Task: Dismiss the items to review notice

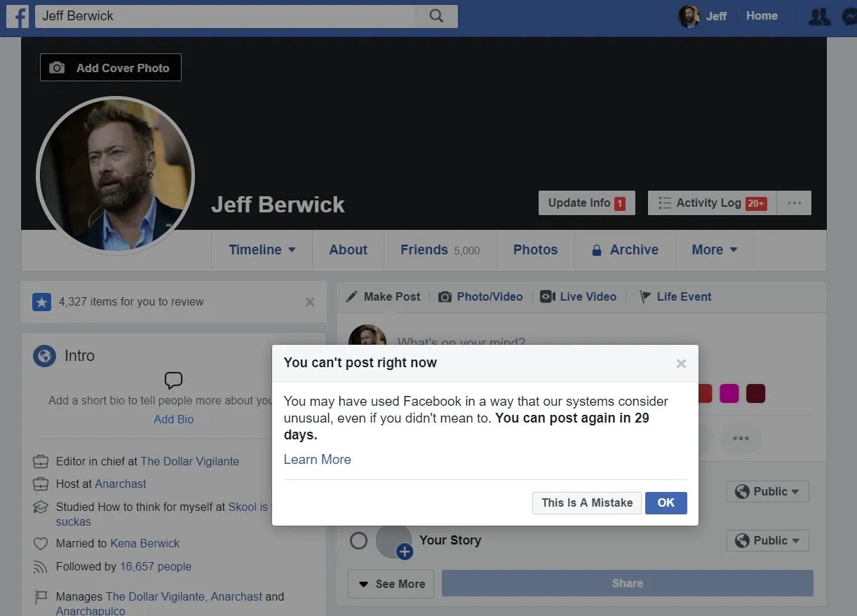Action: [x=310, y=302]
